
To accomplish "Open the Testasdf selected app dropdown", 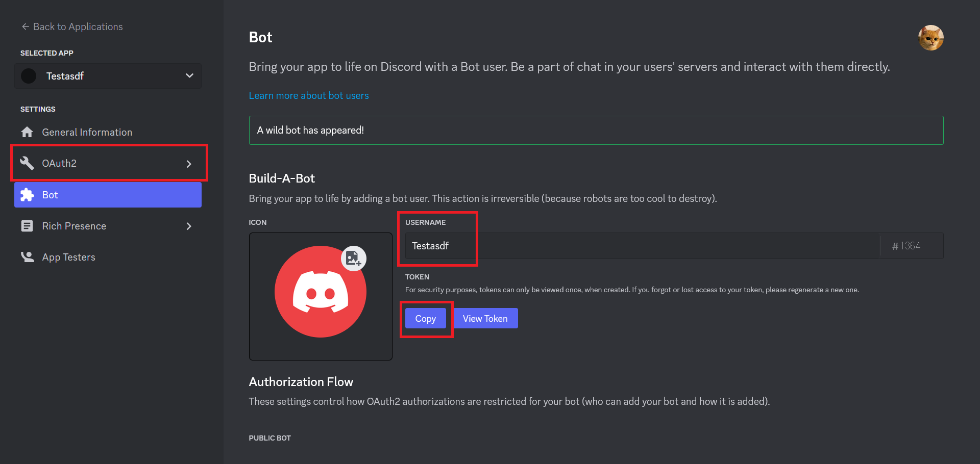I will tap(108, 76).
